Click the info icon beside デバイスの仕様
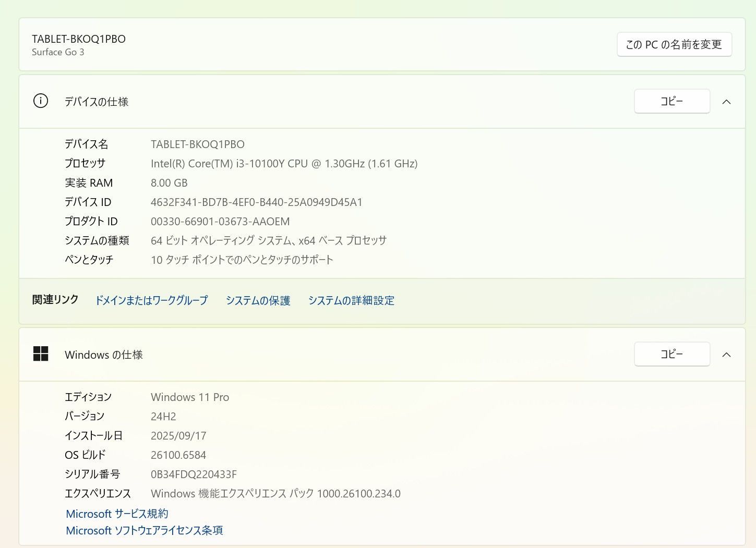Screen dimensions: 756x548 (41, 101)
